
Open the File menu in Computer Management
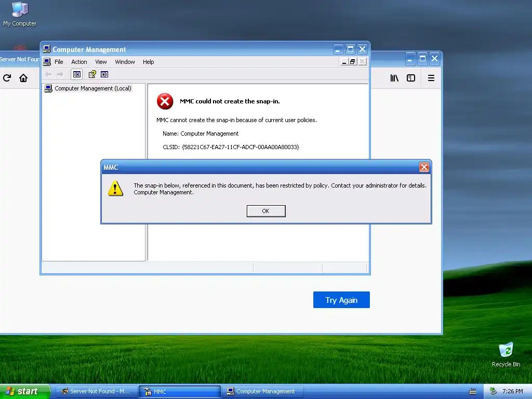coord(59,62)
